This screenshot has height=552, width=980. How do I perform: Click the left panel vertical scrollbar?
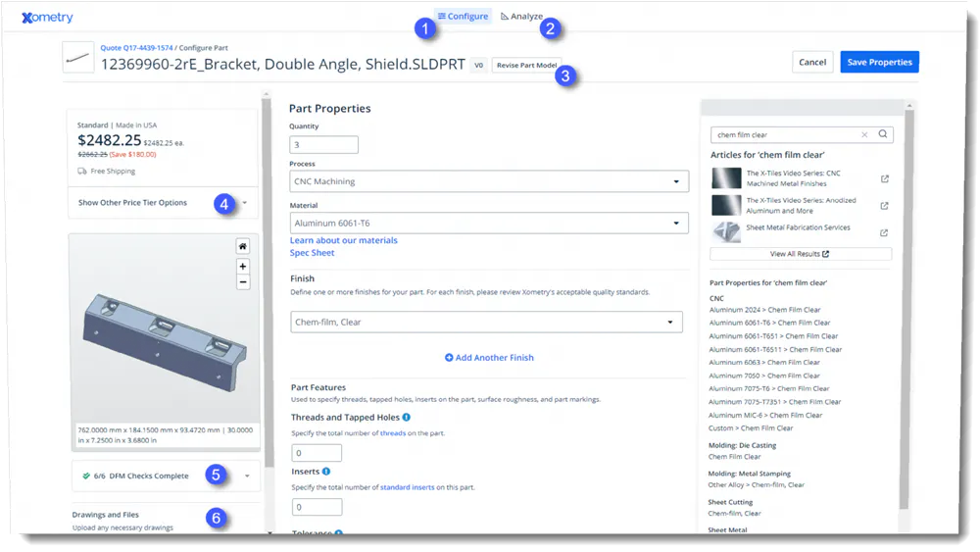tap(268, 281)
